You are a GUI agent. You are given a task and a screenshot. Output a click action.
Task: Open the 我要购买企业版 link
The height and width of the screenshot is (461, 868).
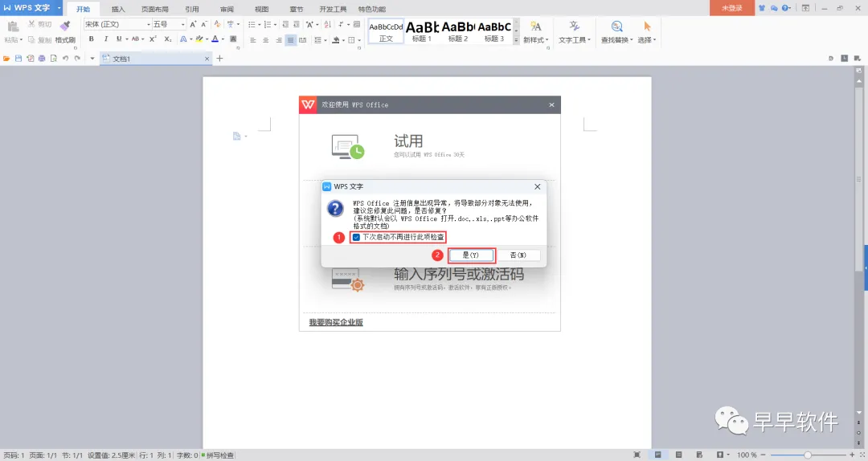click(336, 322)
